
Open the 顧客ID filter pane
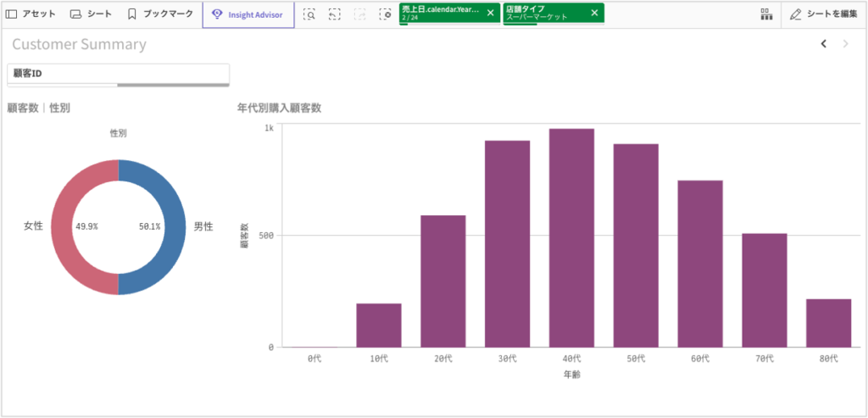(x=118, y=74)
